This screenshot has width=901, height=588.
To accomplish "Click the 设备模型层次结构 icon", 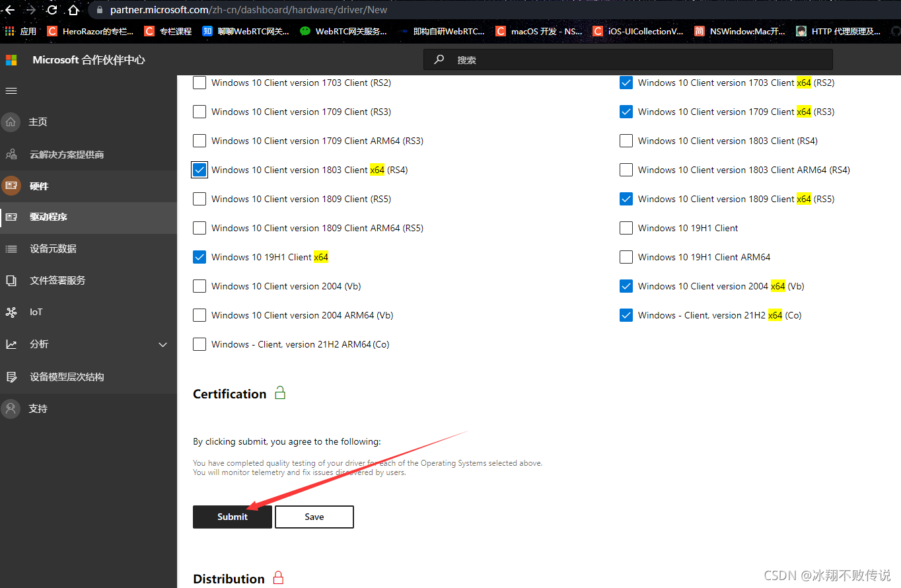I will click(x=11, y=377).
